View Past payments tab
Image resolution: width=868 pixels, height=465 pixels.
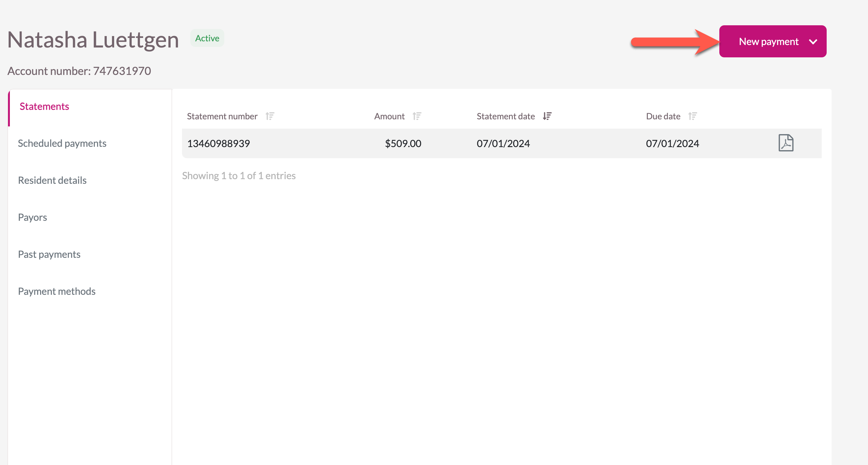coord(49,254)
